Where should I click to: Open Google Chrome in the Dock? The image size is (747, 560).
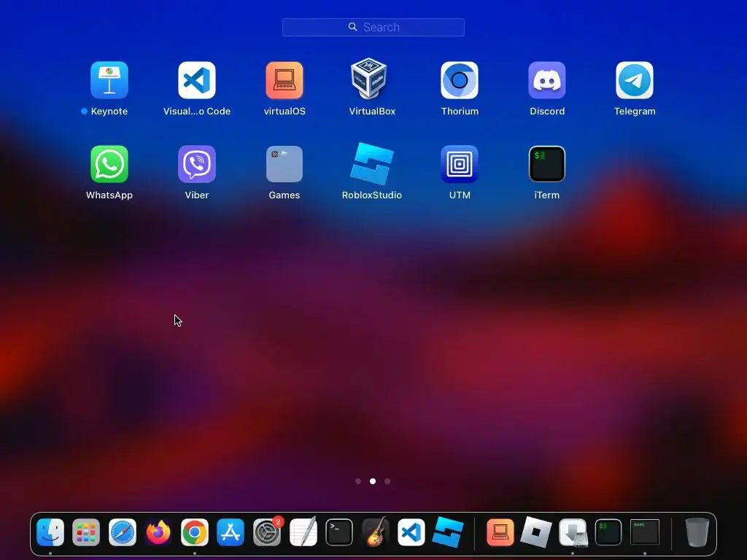point(194,532)
